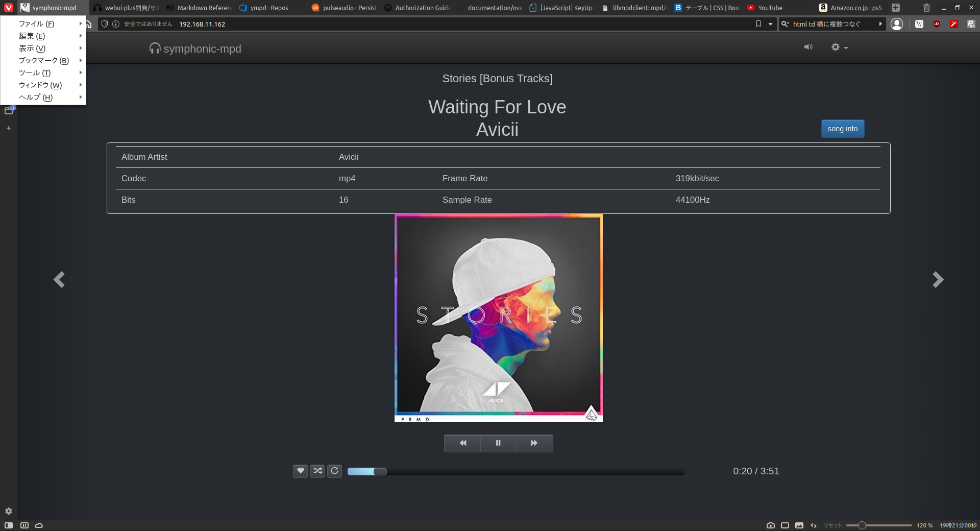Switch to the Amazon.co.jp tab
The height and width of the screenshot is (531, 980).
point(850,8)
